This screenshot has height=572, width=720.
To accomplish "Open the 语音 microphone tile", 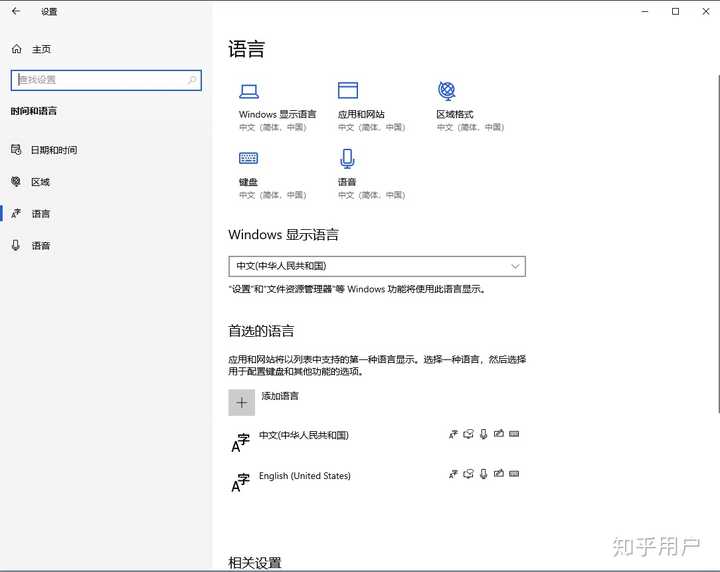I will point(371,175).
